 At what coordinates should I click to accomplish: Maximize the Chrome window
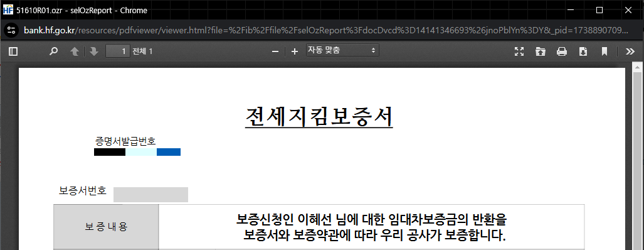click(x=599, y=10)
